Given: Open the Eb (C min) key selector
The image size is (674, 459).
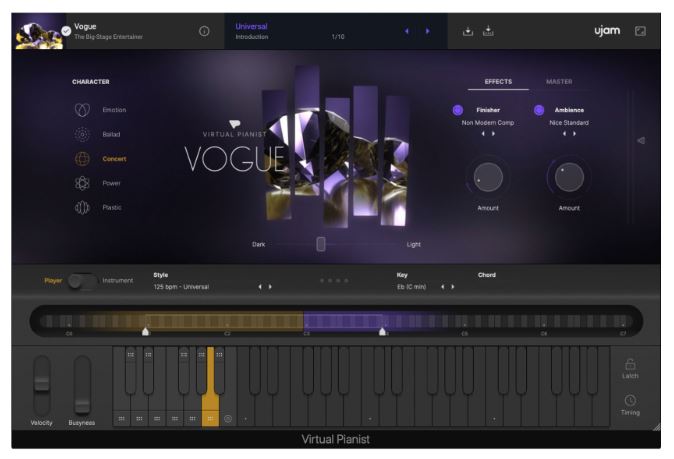Looking at the screenshot, I should [411, 287].
